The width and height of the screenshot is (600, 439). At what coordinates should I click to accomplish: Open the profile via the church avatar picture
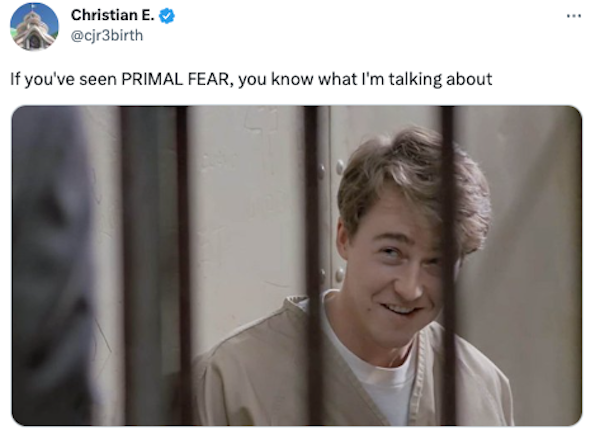[35, 26]
